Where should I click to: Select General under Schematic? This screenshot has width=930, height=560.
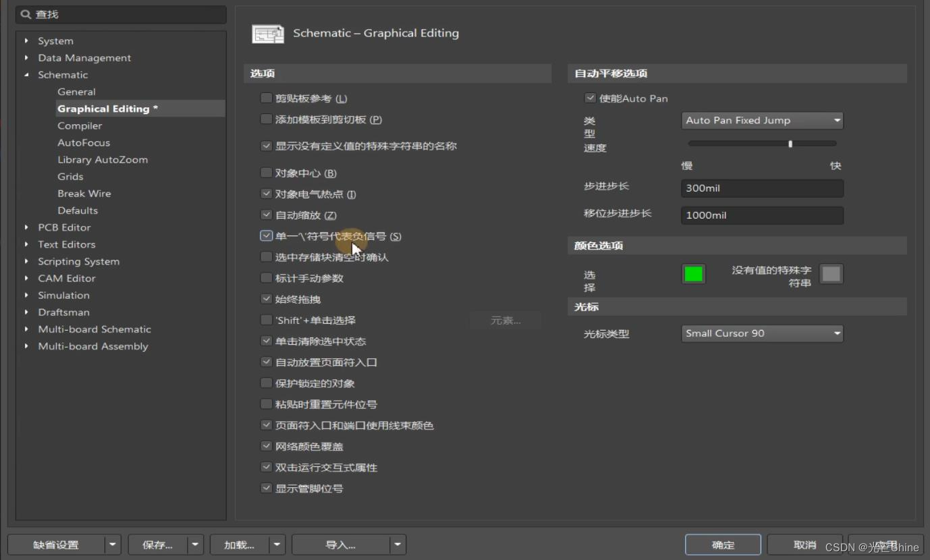pyautogui.click(x=76, y=92)
